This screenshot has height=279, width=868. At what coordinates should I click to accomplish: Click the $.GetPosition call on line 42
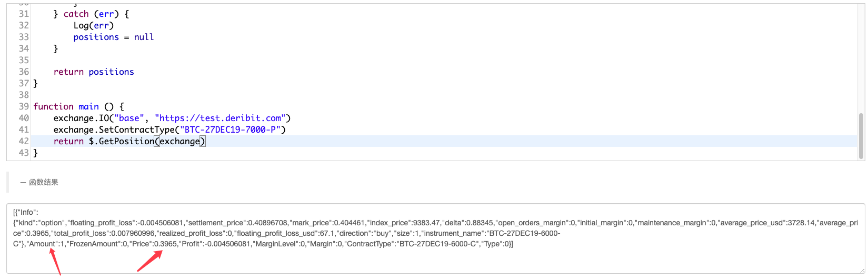click(x=121, y=141)
